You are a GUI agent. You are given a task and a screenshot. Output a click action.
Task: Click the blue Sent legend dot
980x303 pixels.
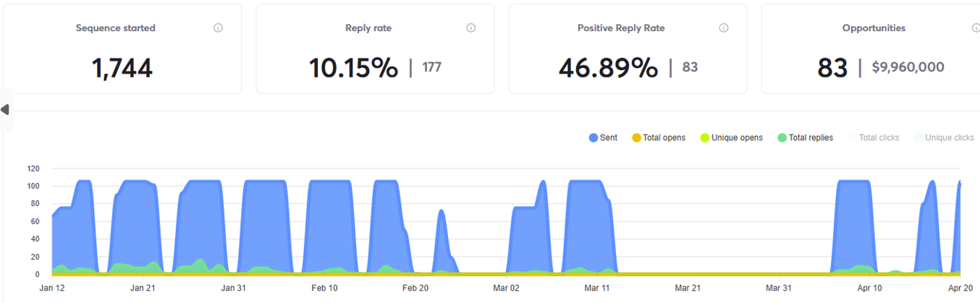coord(594,137)
